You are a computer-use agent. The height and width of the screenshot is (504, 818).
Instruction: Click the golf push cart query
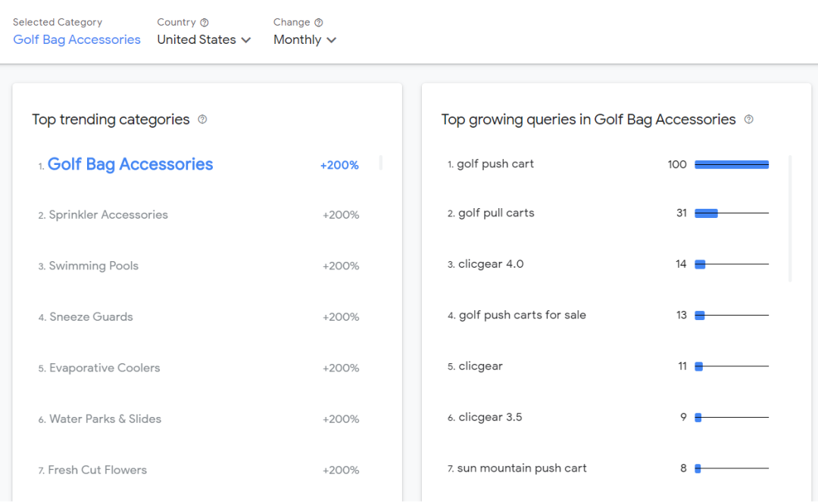tap(495, 164)
